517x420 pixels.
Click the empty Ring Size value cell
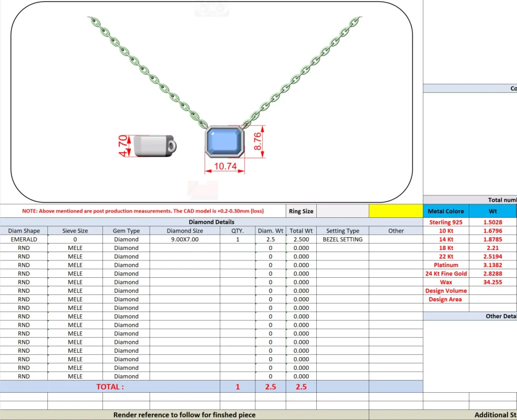(x=342, y=211)
